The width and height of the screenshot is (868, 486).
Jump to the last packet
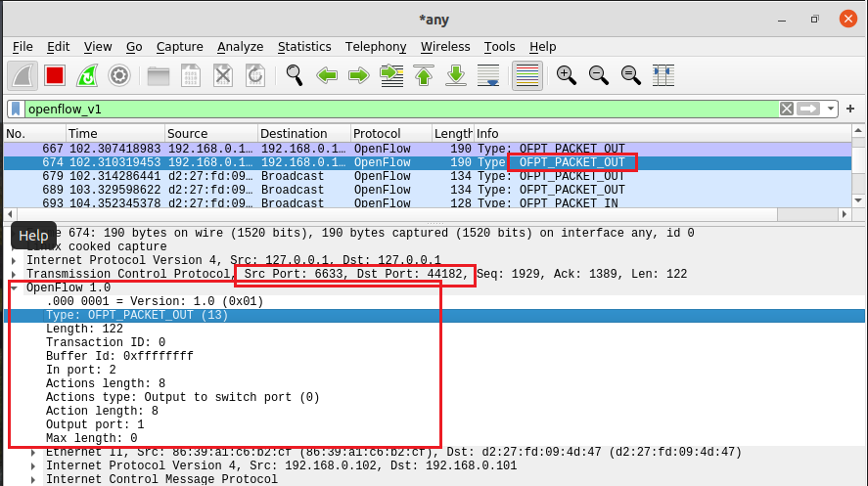[x=456, y=75]
